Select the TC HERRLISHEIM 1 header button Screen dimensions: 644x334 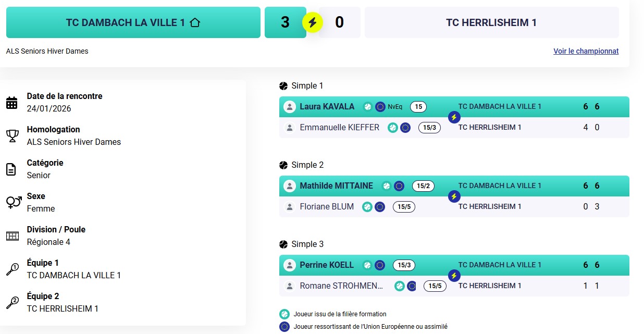[491, 22]
